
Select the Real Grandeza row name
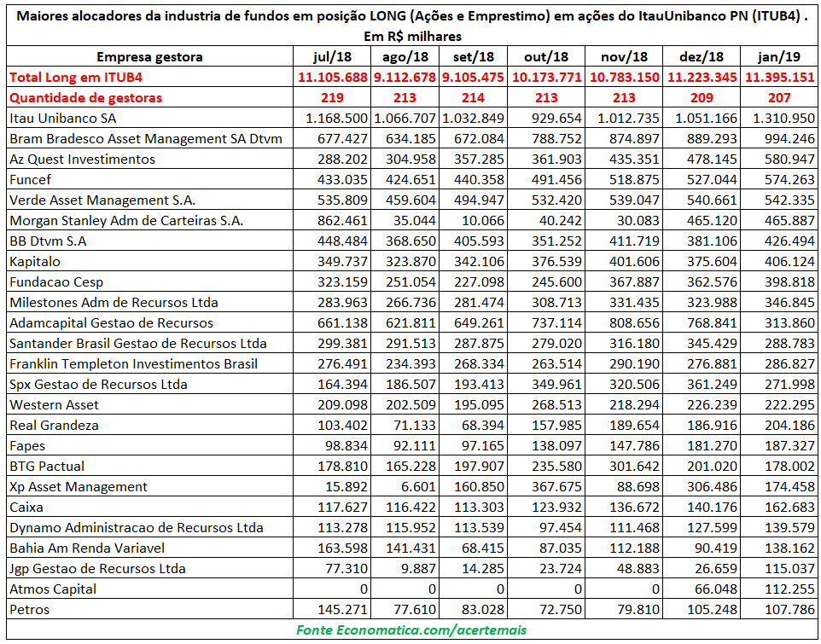[x=54, y=426]
